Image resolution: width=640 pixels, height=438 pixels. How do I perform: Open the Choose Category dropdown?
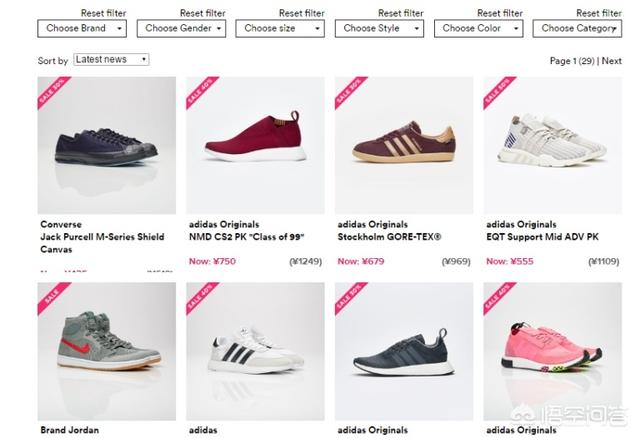(577, 29)
